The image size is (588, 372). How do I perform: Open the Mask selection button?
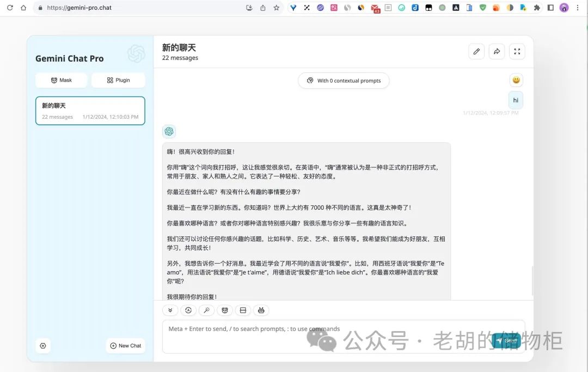click(61, 80)
